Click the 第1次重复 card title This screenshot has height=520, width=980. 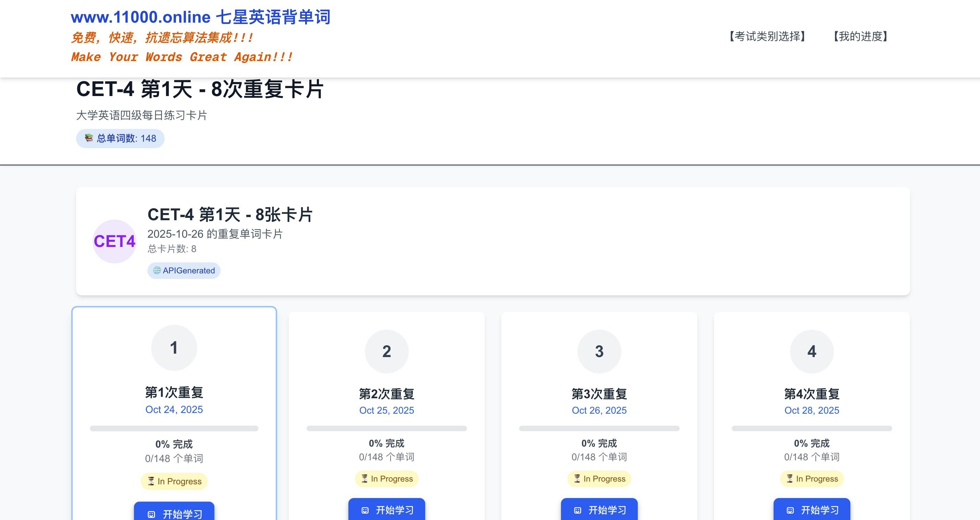(x=174, y=392)
